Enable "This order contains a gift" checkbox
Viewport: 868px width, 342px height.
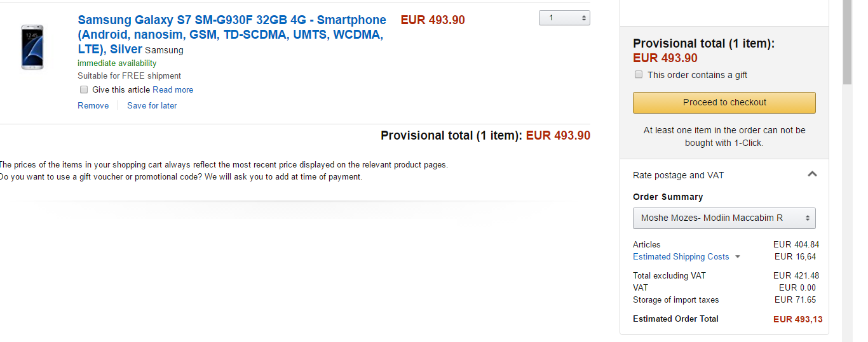[639, 75]
